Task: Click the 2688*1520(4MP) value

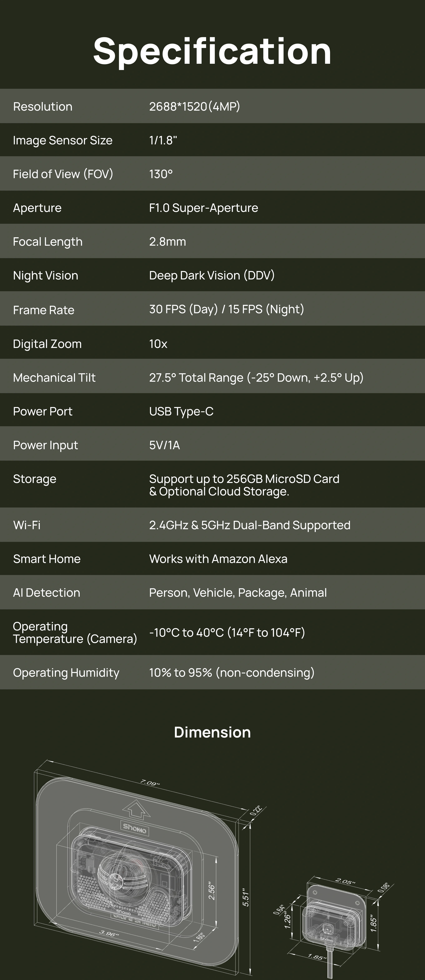Action: 194,107
